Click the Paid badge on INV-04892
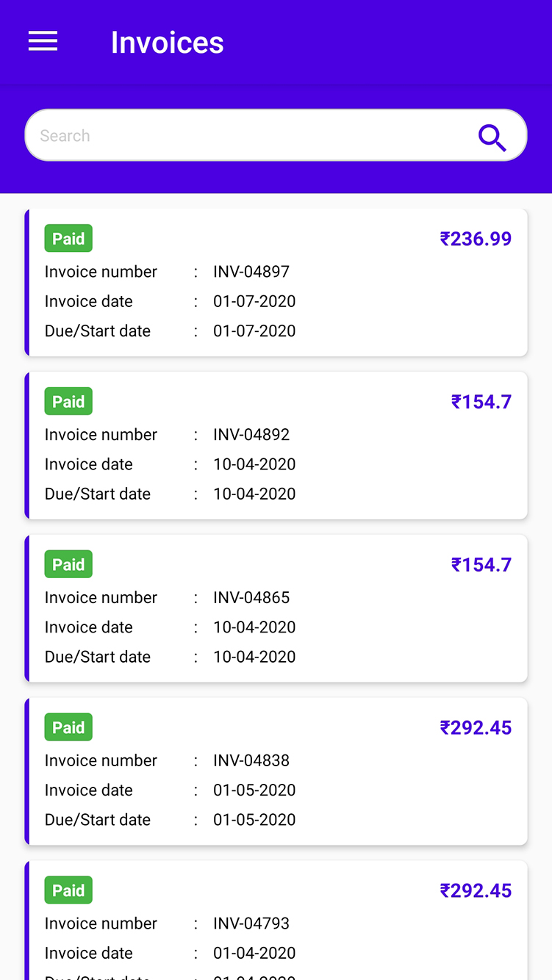This screenshot has width=552, height=980. click(68, 402)
